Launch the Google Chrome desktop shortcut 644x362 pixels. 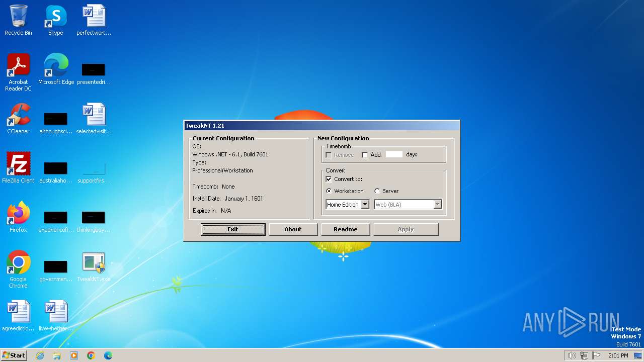[18, 269]
